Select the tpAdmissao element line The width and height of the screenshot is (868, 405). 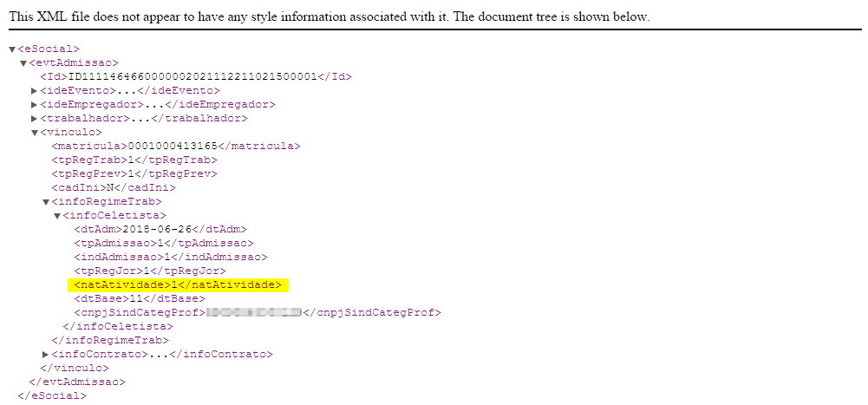pos(164,244)
